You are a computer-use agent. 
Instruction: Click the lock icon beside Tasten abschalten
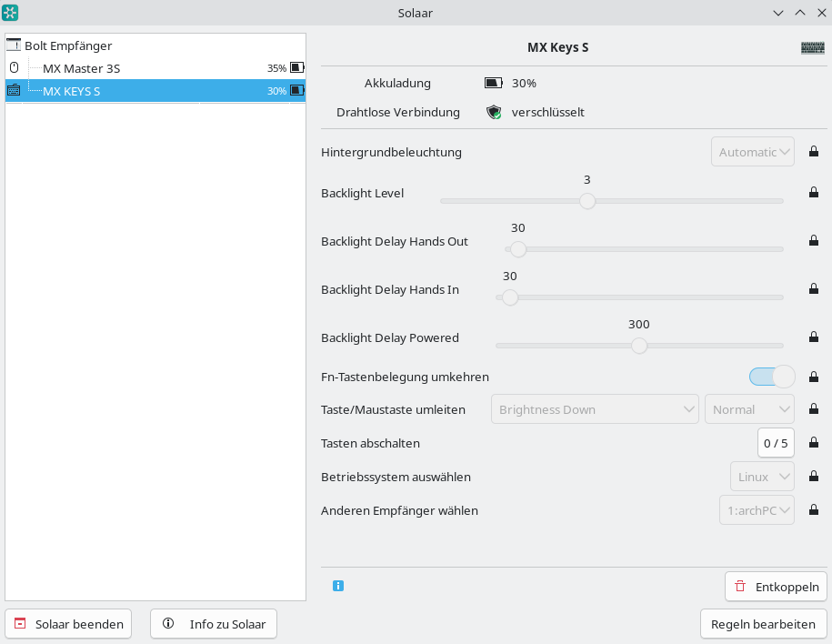tap(814, 444)
